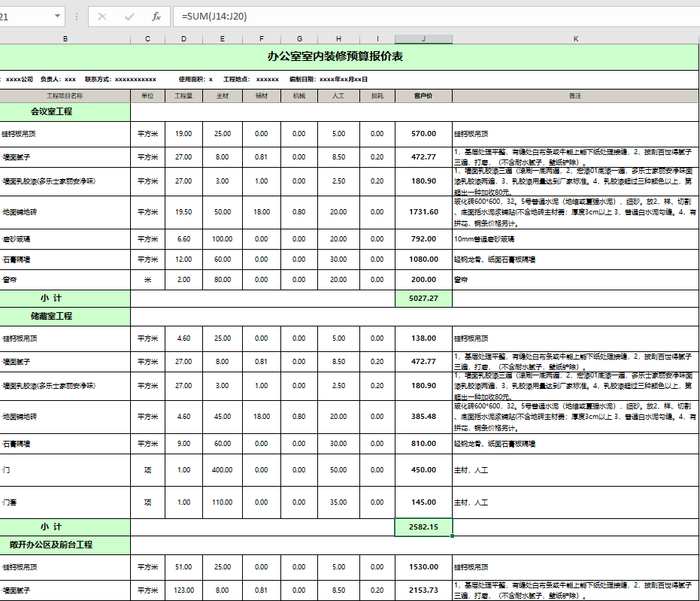Click the customer price cell 138.00
The image size is (700, 601).
point(423,338)
